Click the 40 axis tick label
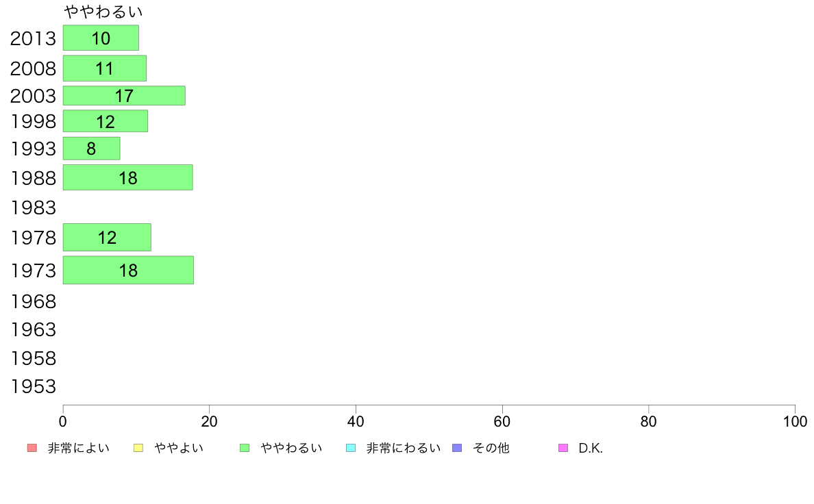 click(356, 421)
